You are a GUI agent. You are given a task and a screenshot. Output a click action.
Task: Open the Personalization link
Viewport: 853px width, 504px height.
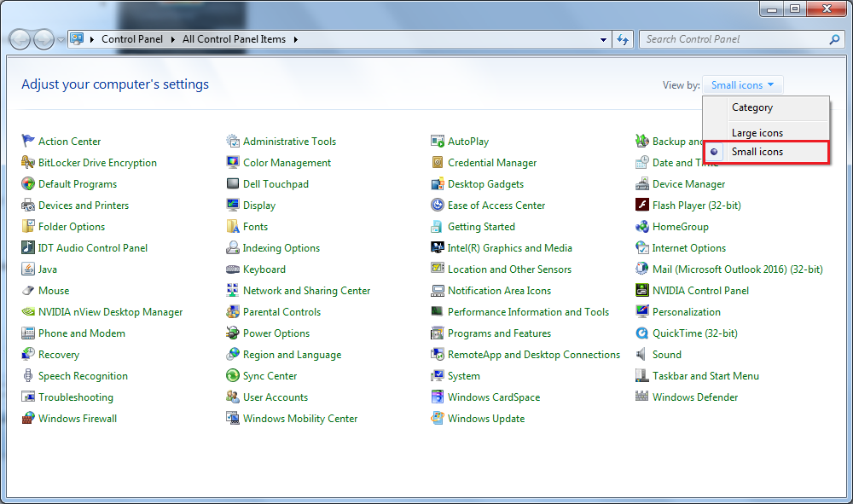687,311
